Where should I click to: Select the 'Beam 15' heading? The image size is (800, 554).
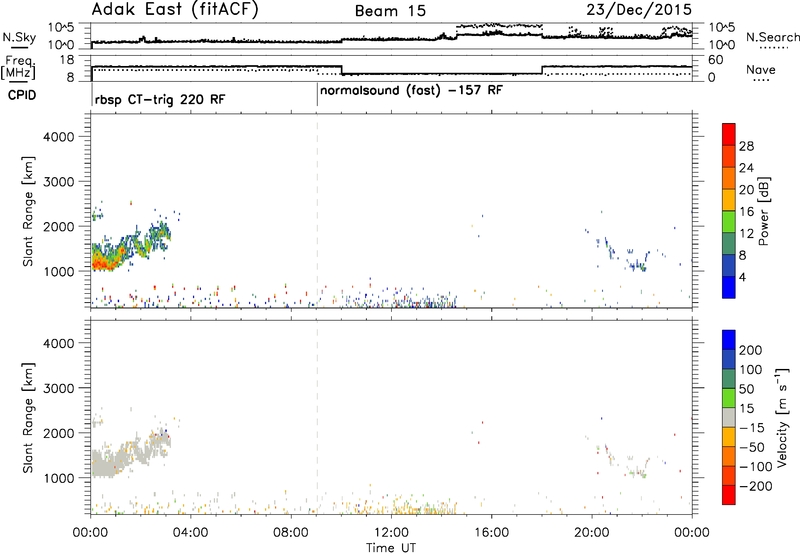(390, 11)
